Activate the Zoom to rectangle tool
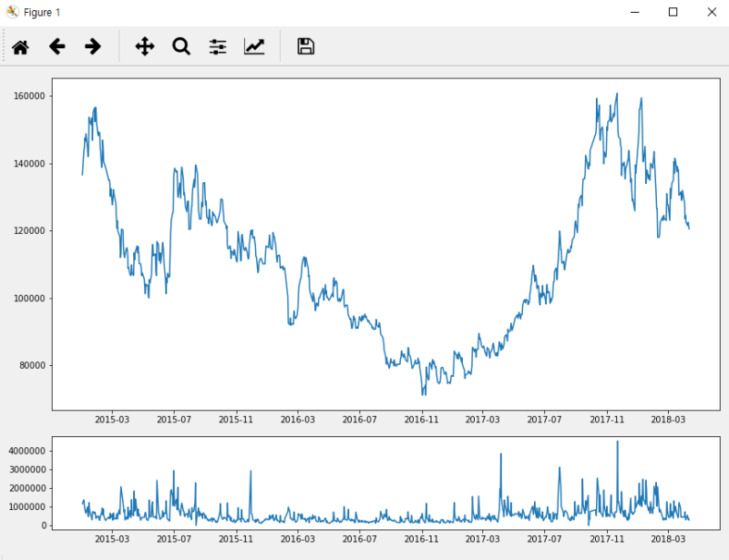729x560 pixels. pyautogui.click(x=180, y=46)
